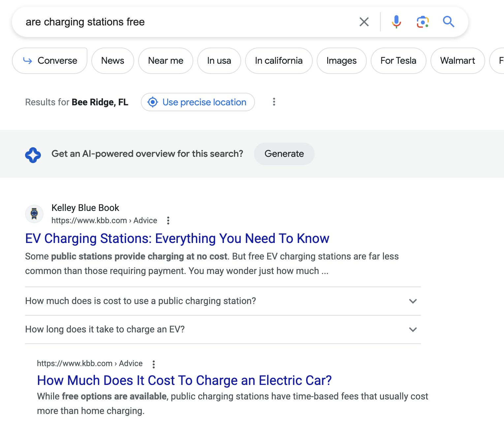Open three-dot menu beside first kbb.com result

[168, 221]
